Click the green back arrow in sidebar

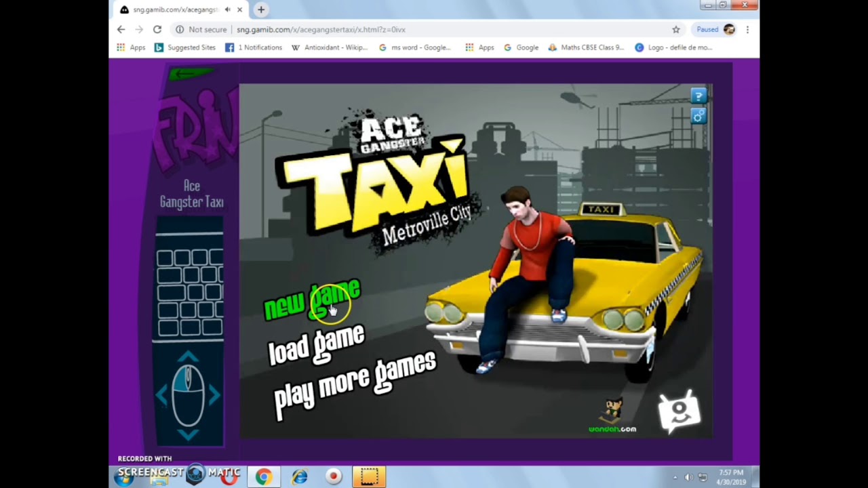(x=191, y=73)
